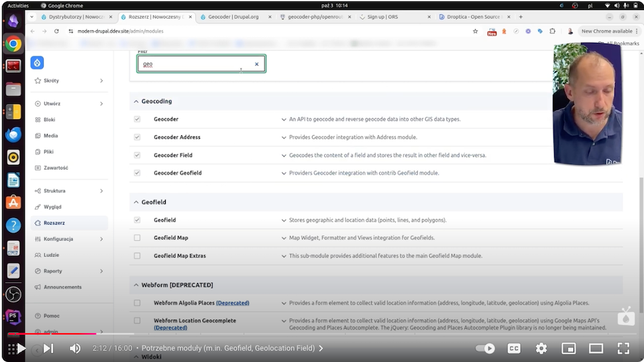The height and width of the screenshot is (362, 644).
Task: Open Announcements in sidebar
Action: [x=62, y=287]
